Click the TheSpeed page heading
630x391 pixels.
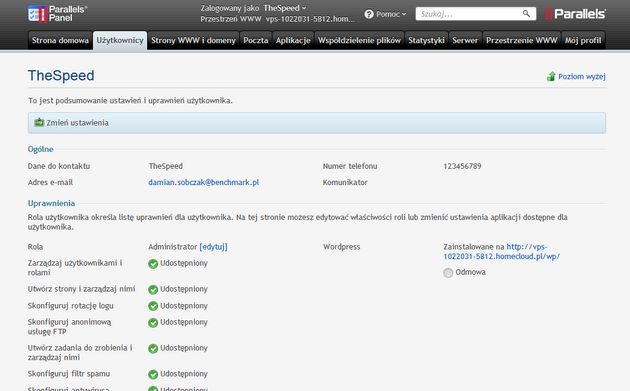tap(61, 76)
